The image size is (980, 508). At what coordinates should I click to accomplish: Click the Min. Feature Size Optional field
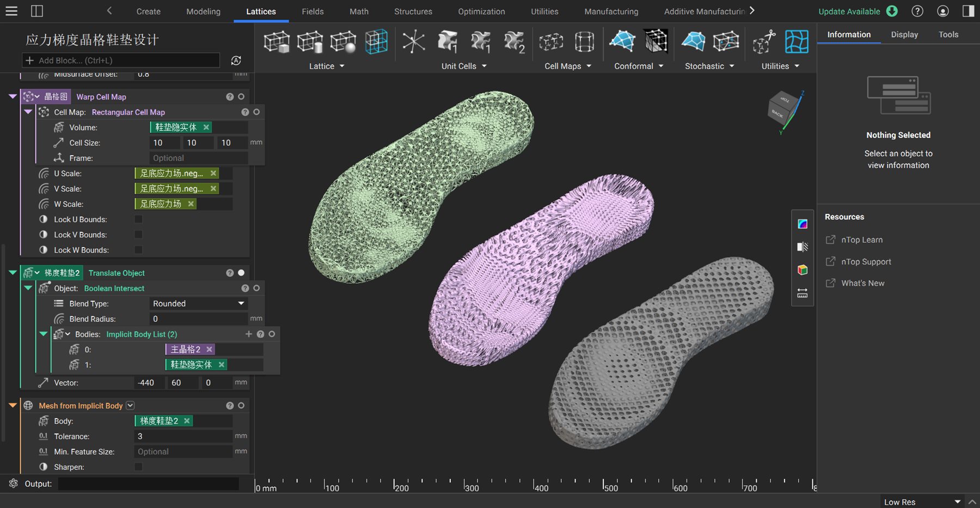[183, 451]
